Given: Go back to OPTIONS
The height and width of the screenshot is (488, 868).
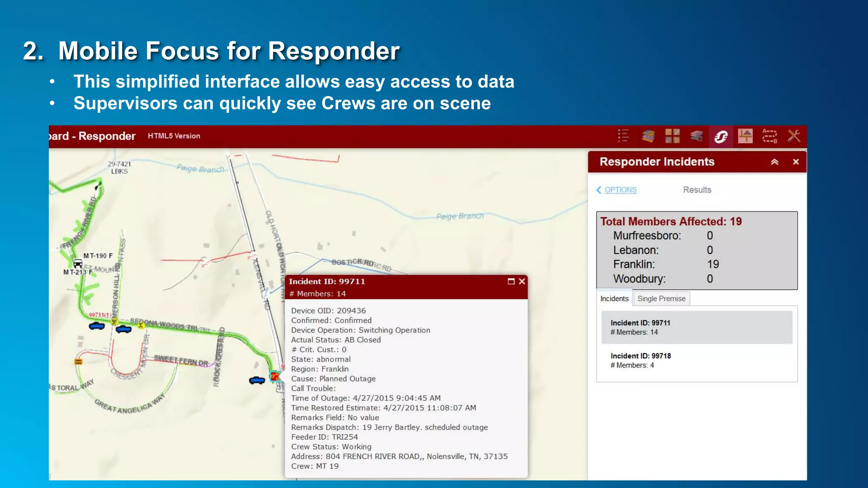Looking at the screenshot, I should tap(620, 190).
